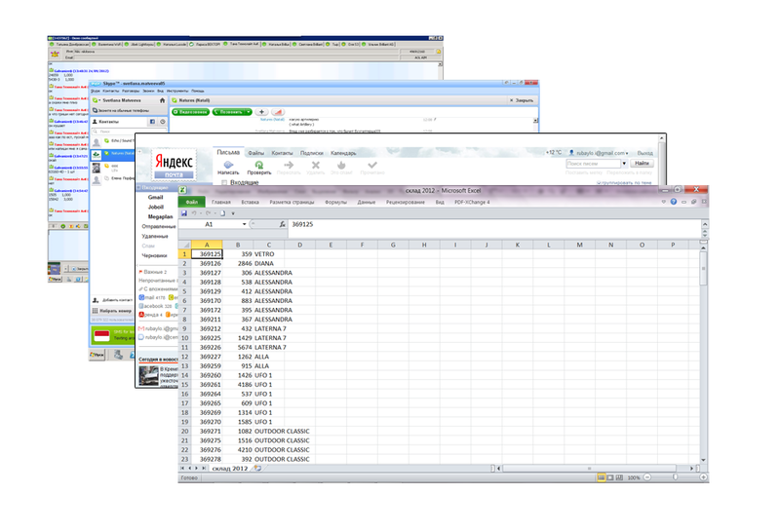Viewport: 780px width, 532px height.
Task: Open the Excel Name Box dropdown arrow
Action: tap(245, 224)
